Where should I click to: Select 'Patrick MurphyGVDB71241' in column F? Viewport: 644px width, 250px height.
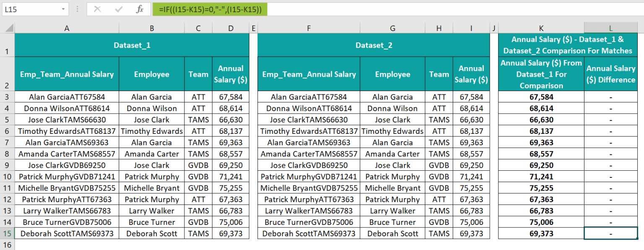309,177
